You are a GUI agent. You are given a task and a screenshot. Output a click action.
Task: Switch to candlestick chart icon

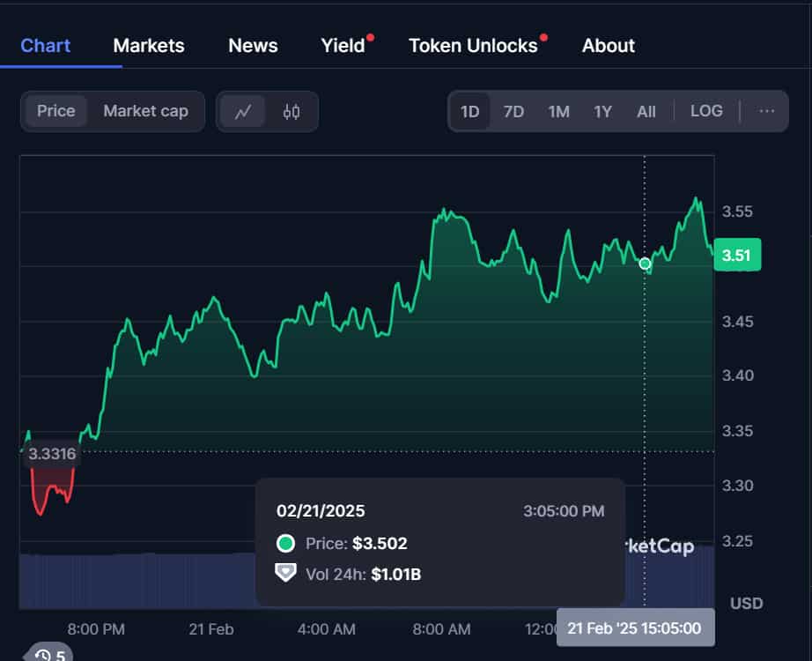tap(292, 111)
